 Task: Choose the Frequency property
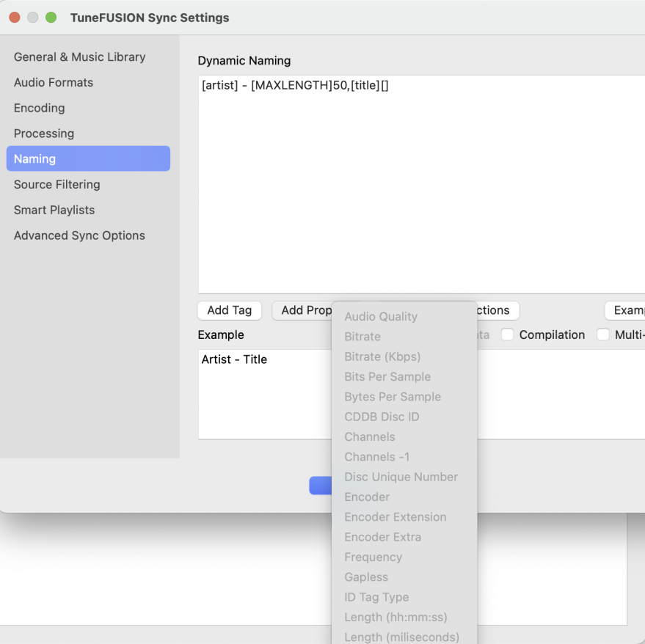[x=404, y=557]
